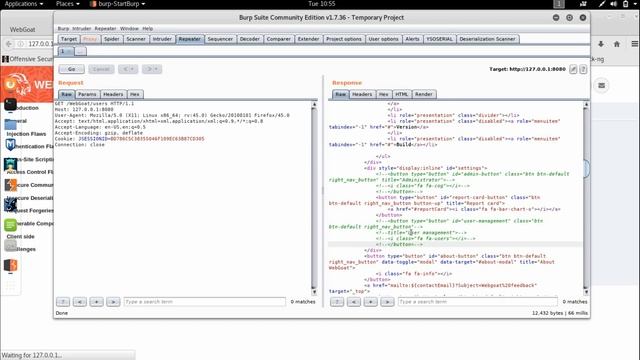Switch response view to Raw
The image size is (640, 360).
pyautogui.click(x=340, y=94)
